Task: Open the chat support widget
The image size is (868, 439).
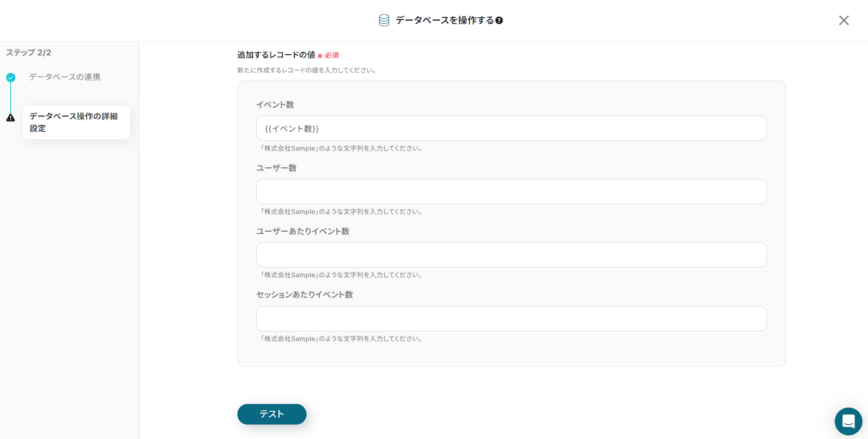Action: [848, 421]
